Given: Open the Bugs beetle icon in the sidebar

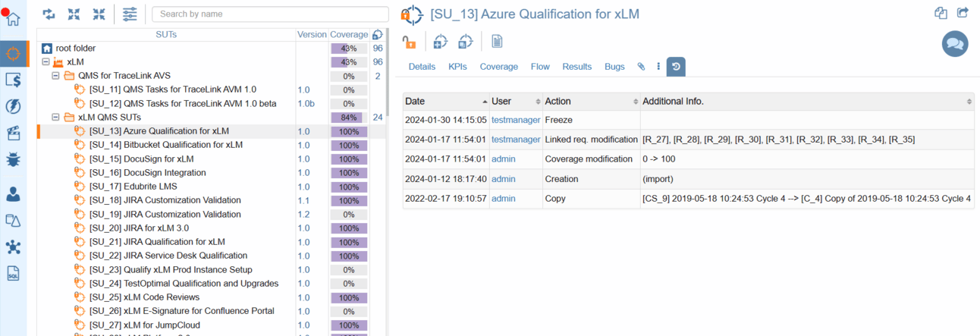Looking at the screenshot, I should coord(13,159).
